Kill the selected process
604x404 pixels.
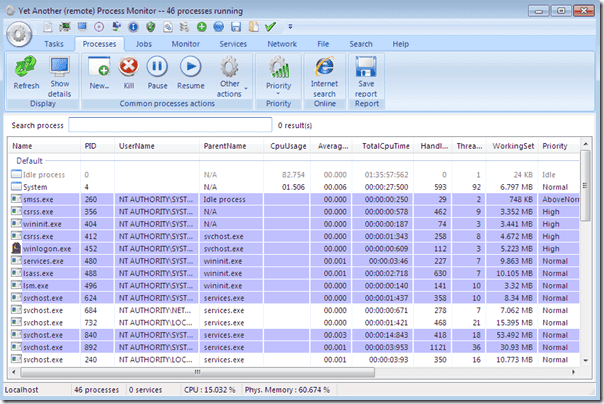click(x=129, y=72)
